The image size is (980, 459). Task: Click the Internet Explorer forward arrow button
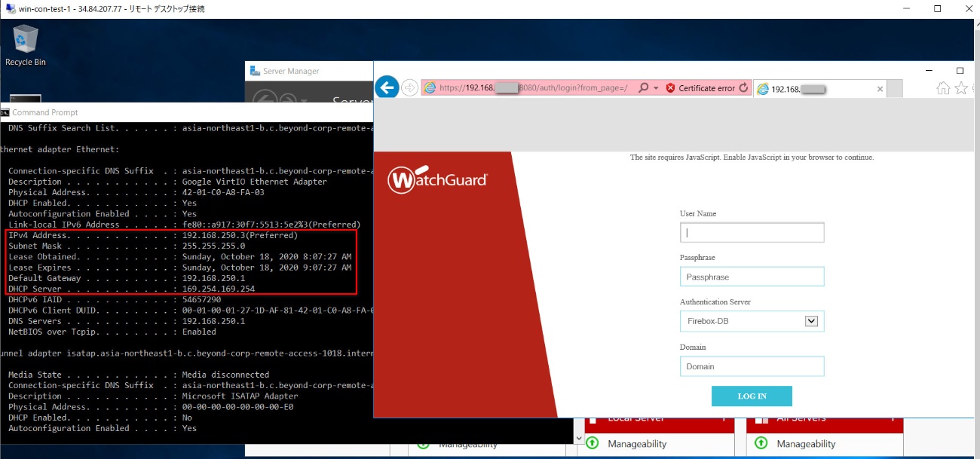[x=409, y=87]
